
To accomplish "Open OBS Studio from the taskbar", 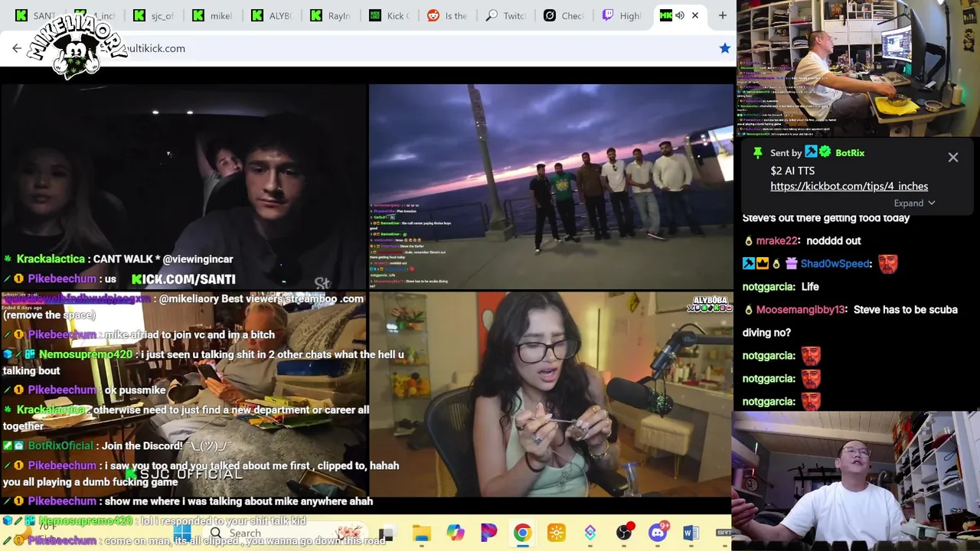I will point(625,533).
